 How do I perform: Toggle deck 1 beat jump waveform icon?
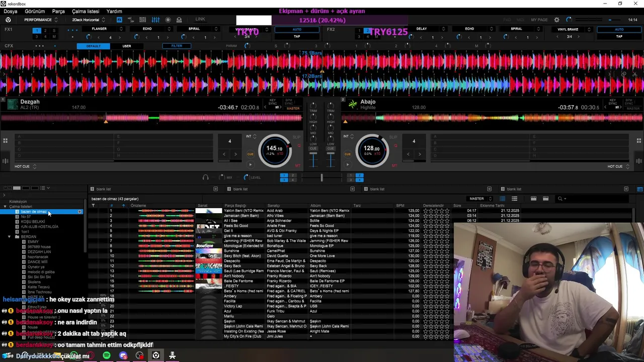6,161
